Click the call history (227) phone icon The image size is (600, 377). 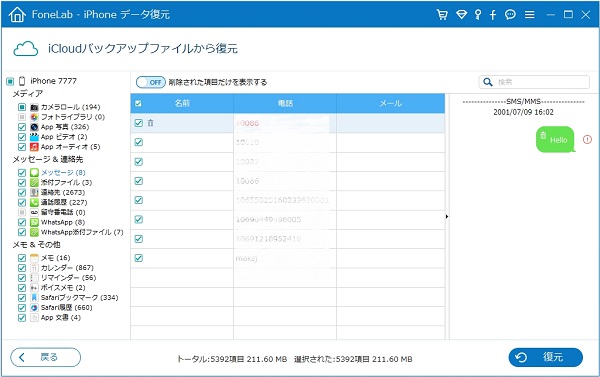pos(34,202)
